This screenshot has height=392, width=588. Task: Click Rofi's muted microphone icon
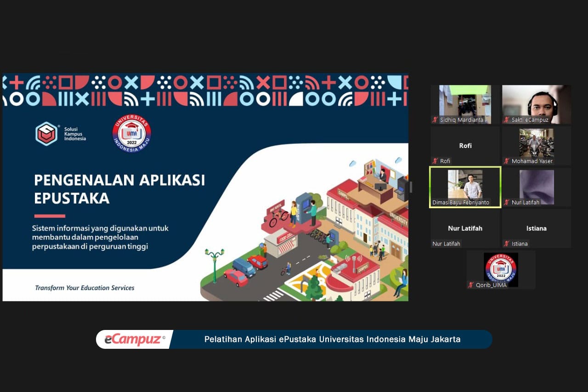tap(435, 161)
